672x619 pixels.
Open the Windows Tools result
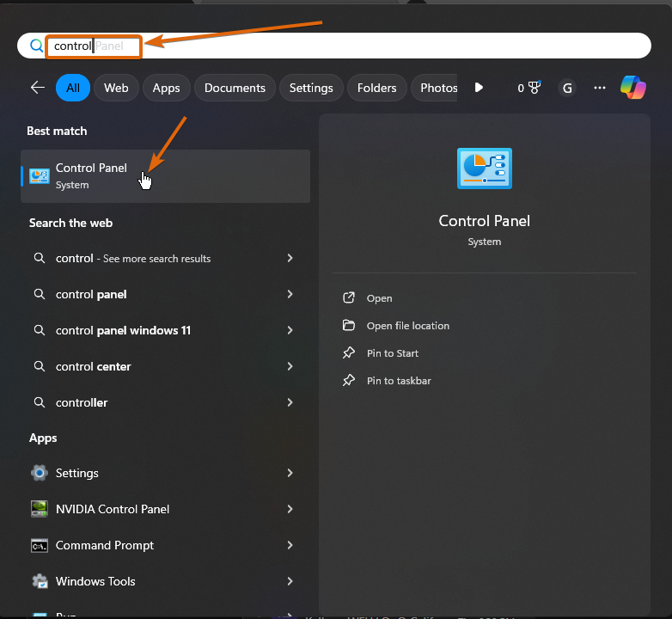pyautogui.click(x=166, y=581)
